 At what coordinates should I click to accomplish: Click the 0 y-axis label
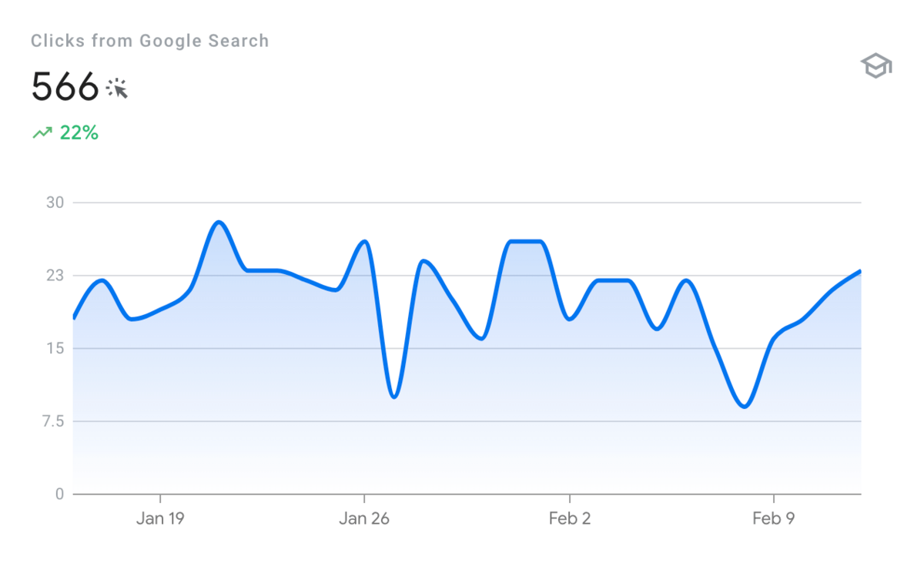(59, 494)
